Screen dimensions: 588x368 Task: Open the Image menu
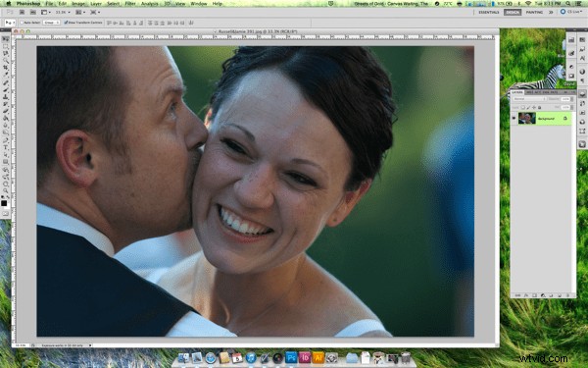(x=78, y=4)
